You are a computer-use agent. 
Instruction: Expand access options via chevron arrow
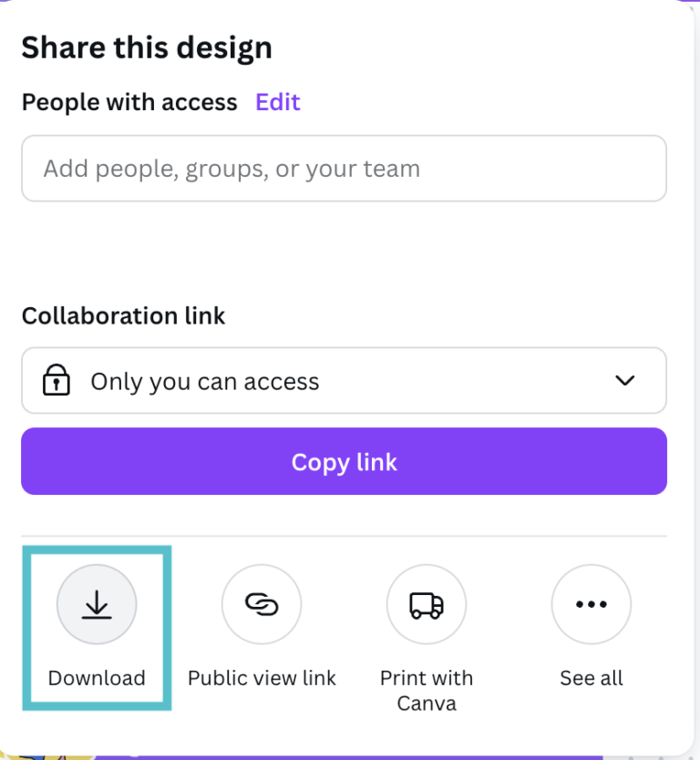625,381
